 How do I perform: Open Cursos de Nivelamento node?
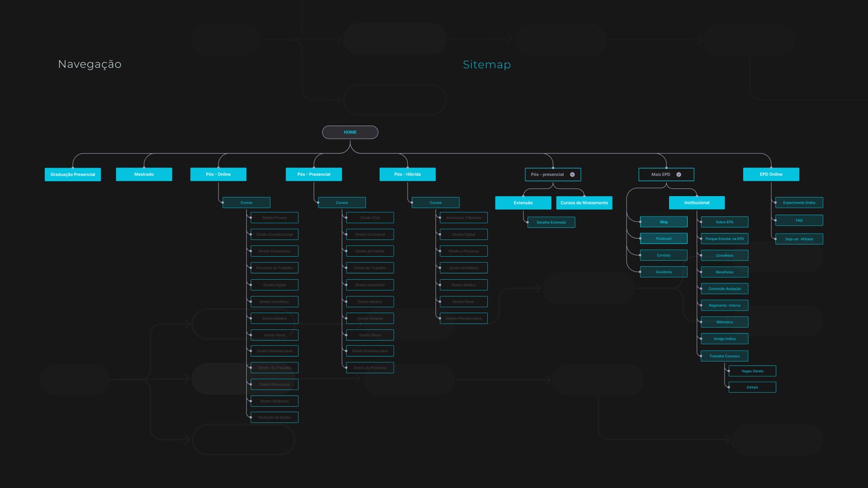click(584, 203)
